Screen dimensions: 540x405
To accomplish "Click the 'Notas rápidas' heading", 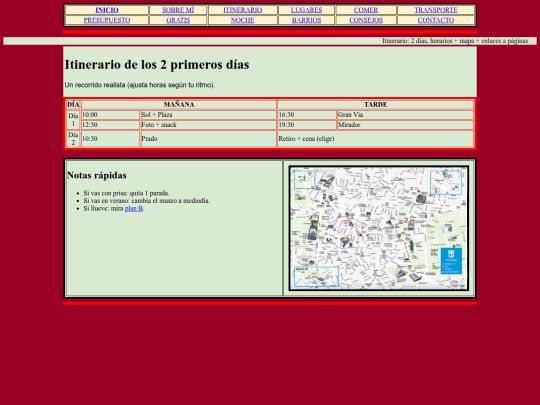I will (97, 175).
